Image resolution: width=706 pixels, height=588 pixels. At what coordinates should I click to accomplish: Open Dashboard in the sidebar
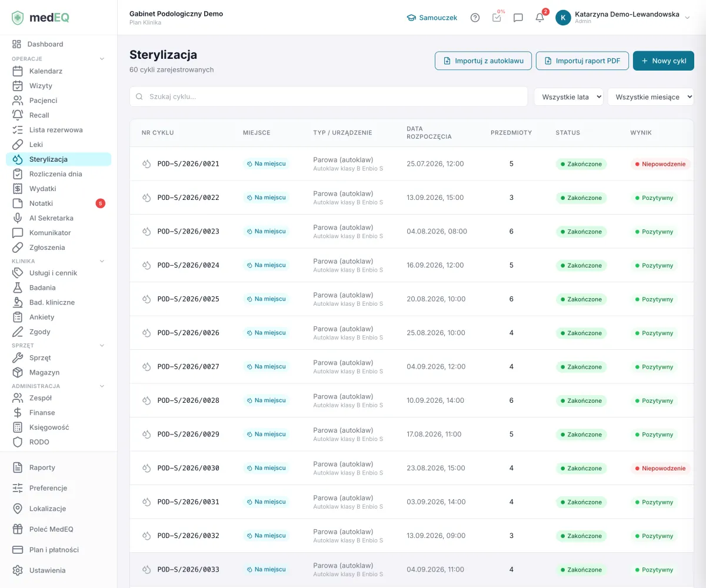[59, 44]
